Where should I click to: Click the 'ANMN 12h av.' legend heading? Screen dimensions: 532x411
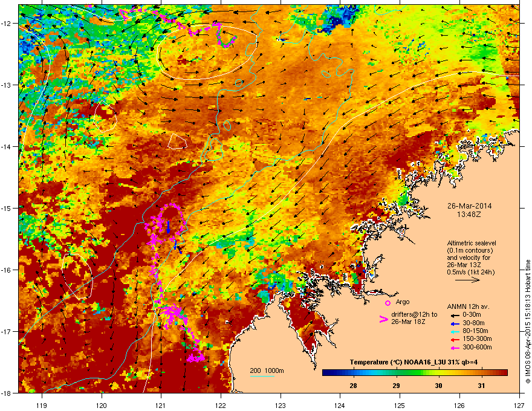tap(468, 306)
